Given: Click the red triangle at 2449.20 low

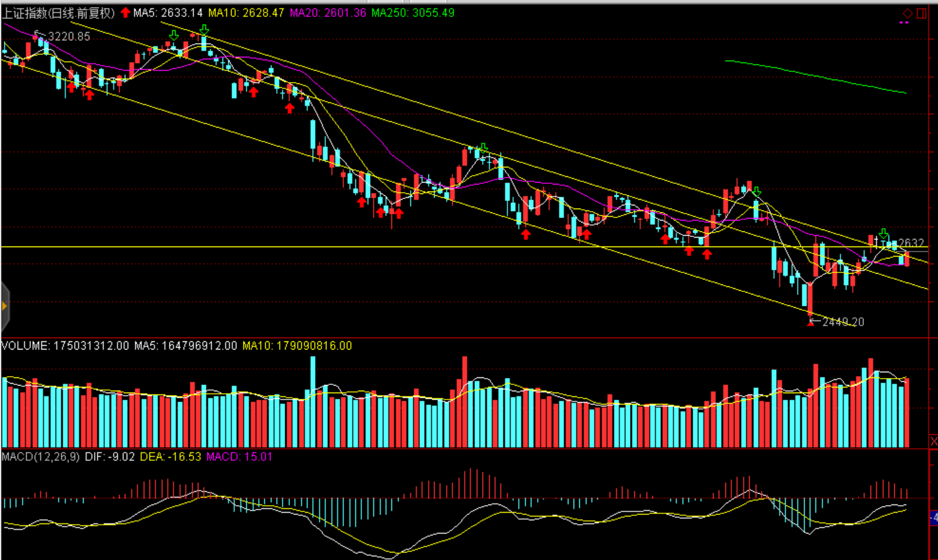Looking at the screenshot, I should click(811, 323).
